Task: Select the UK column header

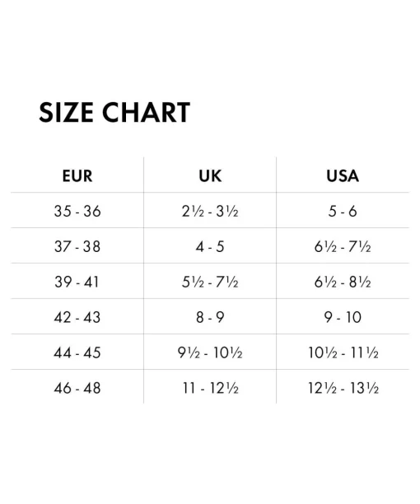Action: click(x=210, y=175)
